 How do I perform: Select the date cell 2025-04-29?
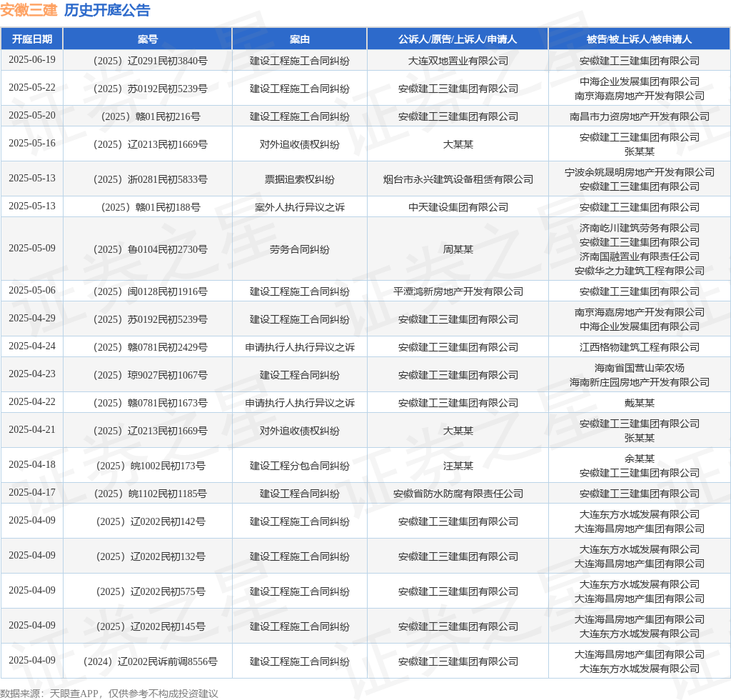pyautogui.click(x=31, y=318)
